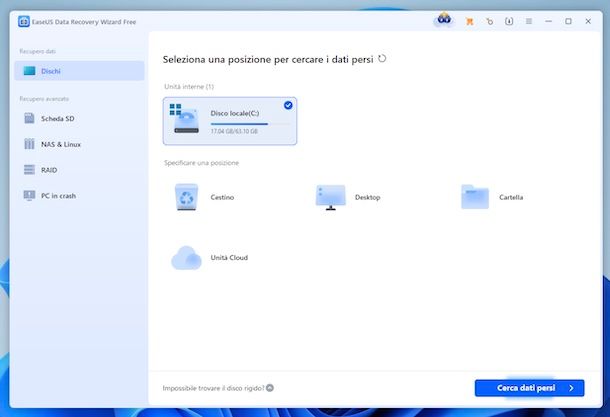610x417 pixels.
Task: Click the Disco locale(C:) usage bar
Action: [x=250, y=124]
